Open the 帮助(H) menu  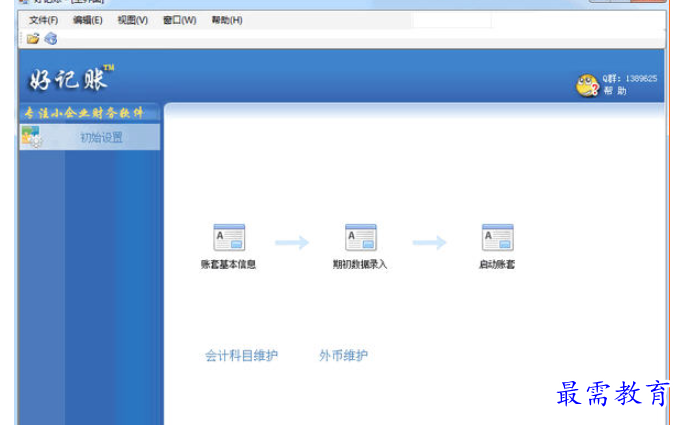point(227,20)
